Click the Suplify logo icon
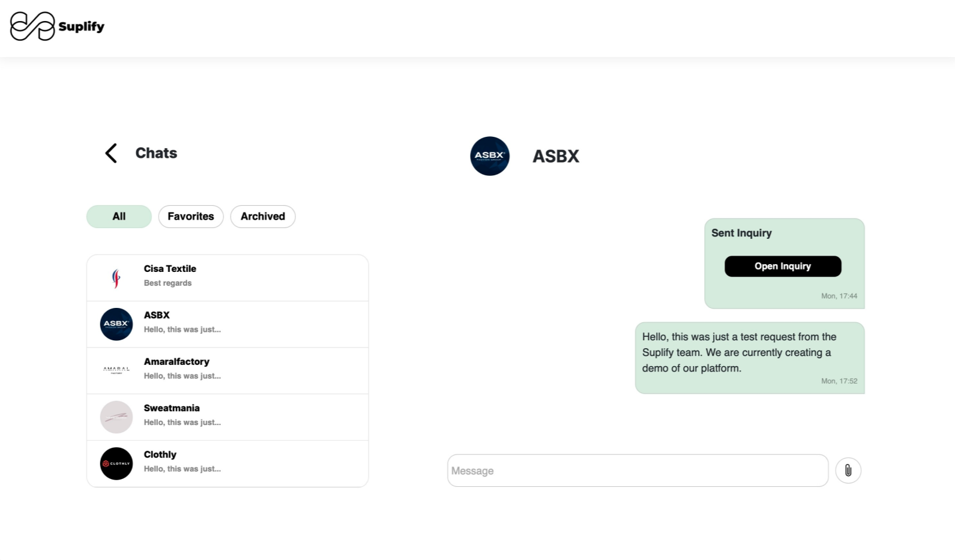This screenshot has height=560, width=955. 32,26
